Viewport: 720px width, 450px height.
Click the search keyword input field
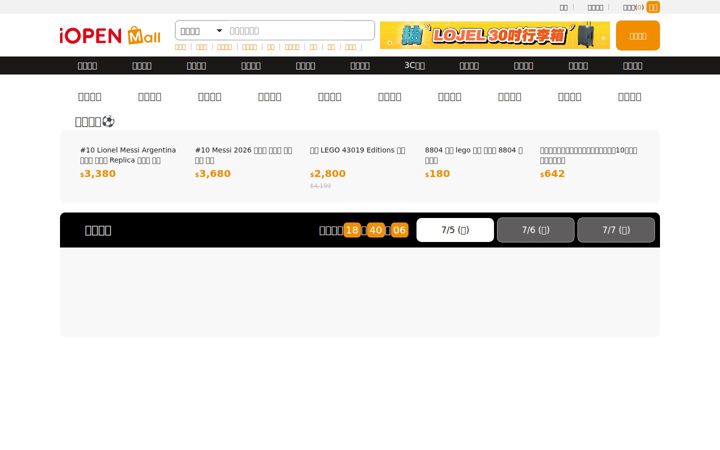pyautogui.click(x=300, y=31)
